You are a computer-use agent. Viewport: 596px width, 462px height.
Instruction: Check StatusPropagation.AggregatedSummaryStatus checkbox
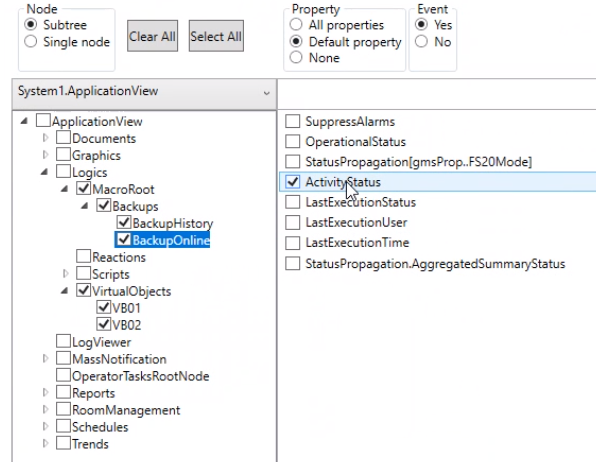293,263
